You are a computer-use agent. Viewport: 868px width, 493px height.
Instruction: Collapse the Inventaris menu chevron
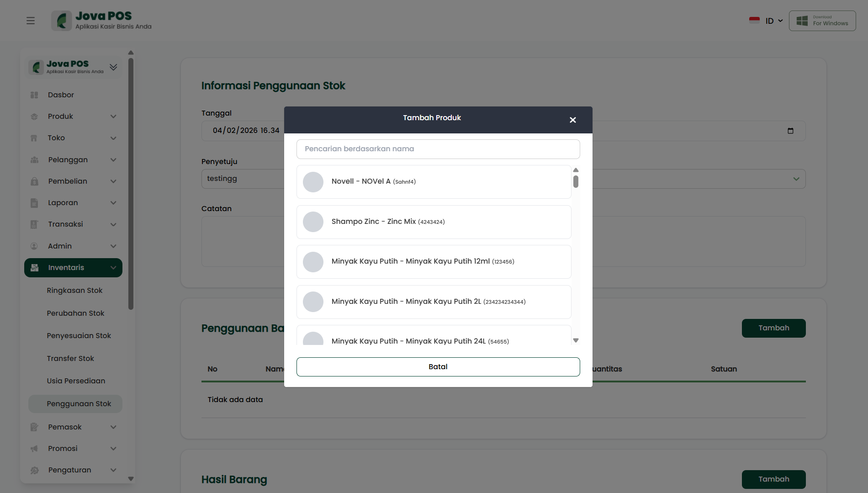(x=113, y=268)
